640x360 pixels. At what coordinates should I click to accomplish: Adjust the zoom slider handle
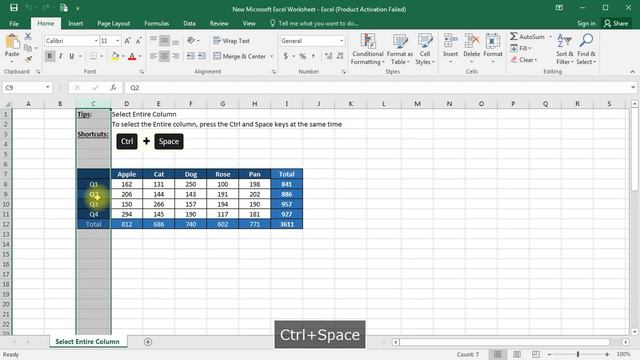578,354
